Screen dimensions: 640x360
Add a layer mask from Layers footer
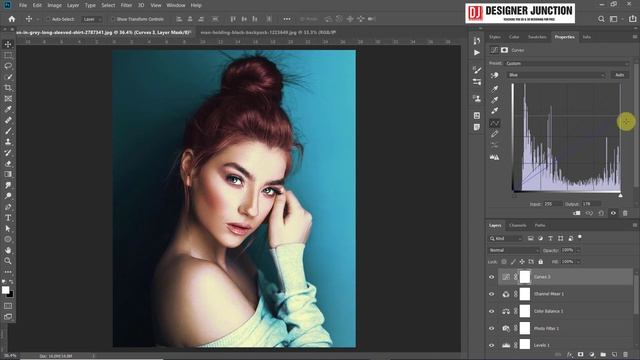pyautogui.click(x=580, y=355)
